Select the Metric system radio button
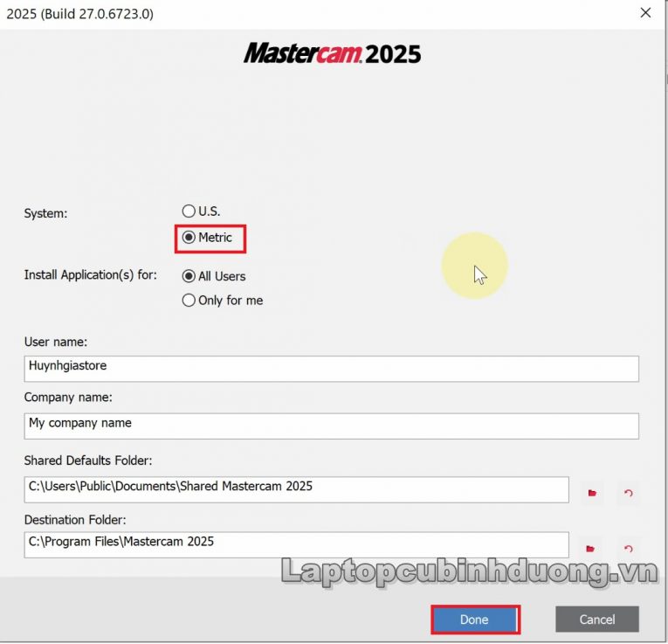668x644 pixels. pyautogui.click(x=189, y=237)
